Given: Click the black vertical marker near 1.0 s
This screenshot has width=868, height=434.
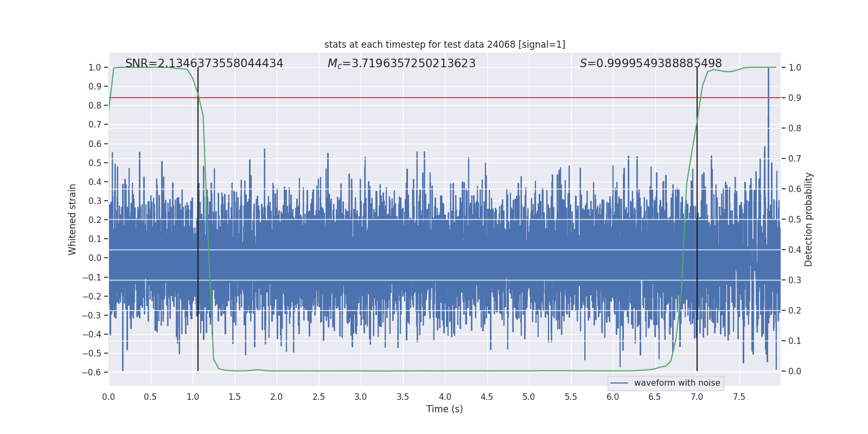Looking at the screenshot, I should (198, 219).
